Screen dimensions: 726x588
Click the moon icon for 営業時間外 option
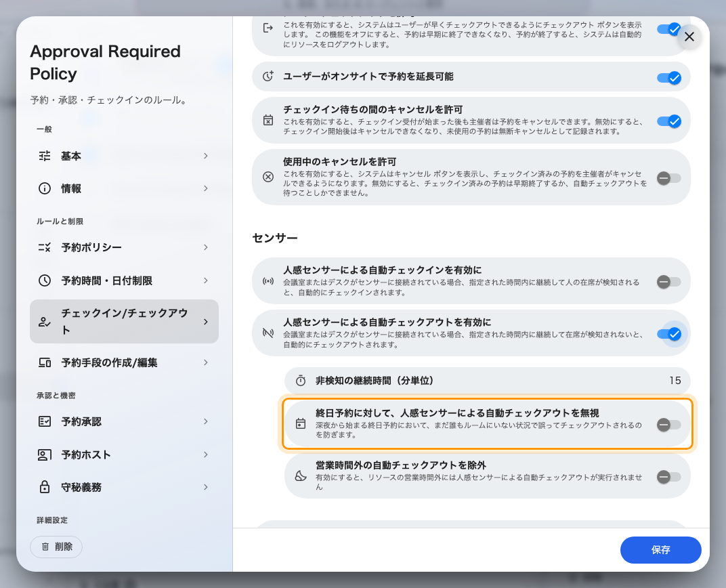click(x=301, y=476)
